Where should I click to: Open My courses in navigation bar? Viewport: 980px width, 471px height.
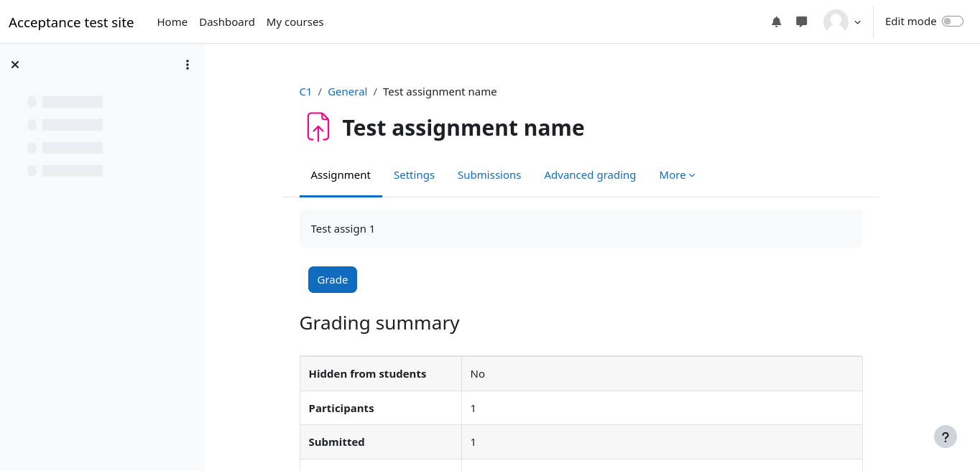pyautogui.click(x=295, y=22)
